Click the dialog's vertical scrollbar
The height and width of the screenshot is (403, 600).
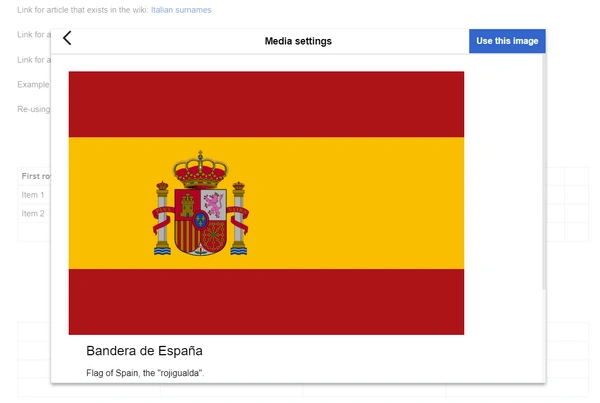pos(544,172)
